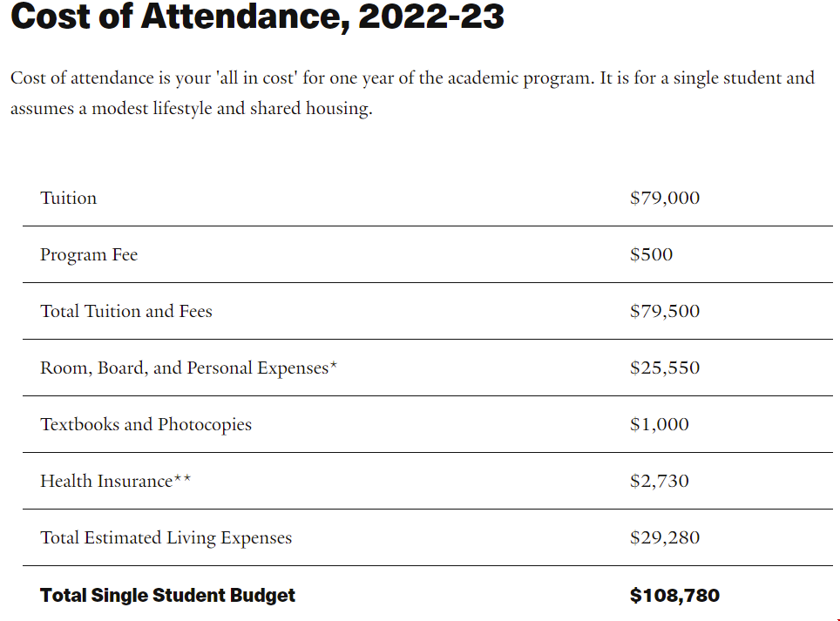Select the Tuition row label
The width and height of the screenshot is (840, 621).
tap(69, 198)
